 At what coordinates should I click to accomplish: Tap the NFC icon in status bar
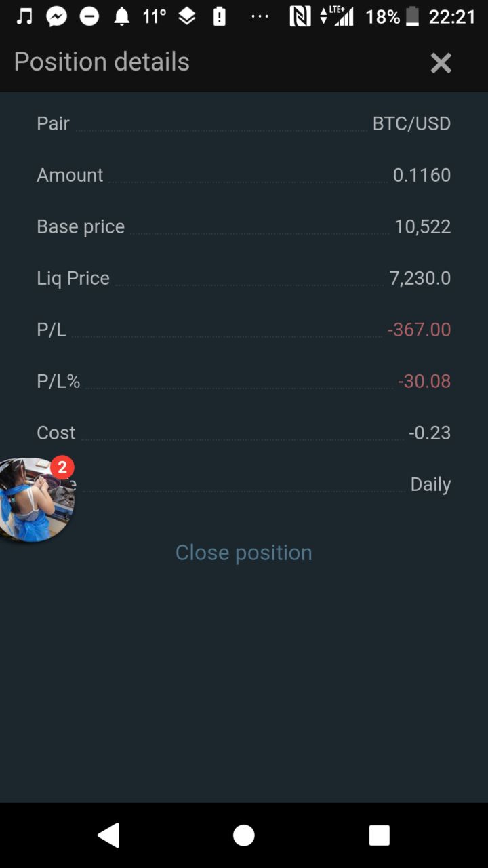tap(300, 17)
